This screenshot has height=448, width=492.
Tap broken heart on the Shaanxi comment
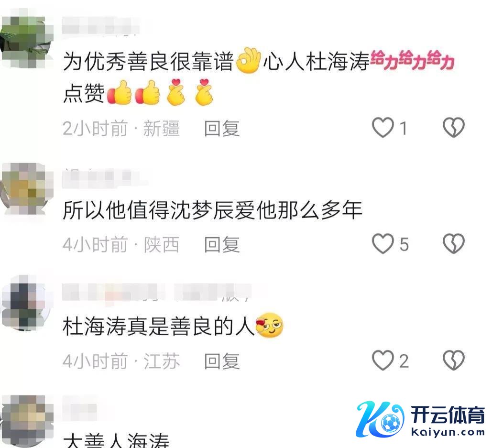tap(453, 244)
